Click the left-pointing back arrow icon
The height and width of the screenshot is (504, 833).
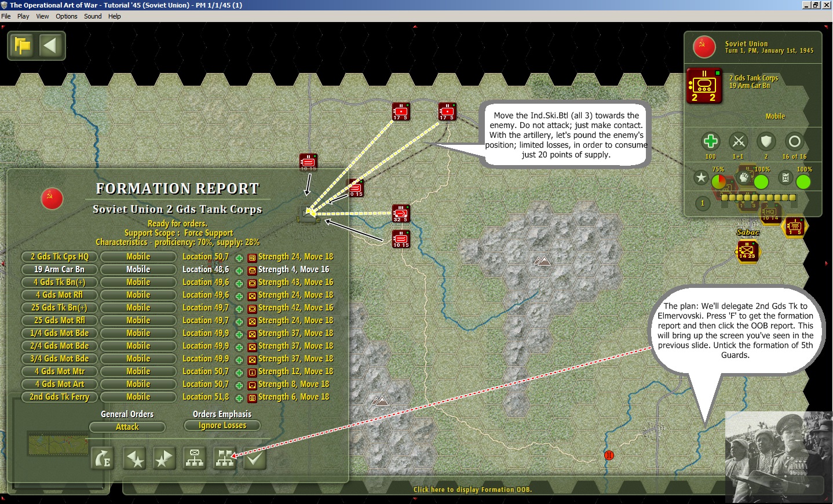click(50, 46)
